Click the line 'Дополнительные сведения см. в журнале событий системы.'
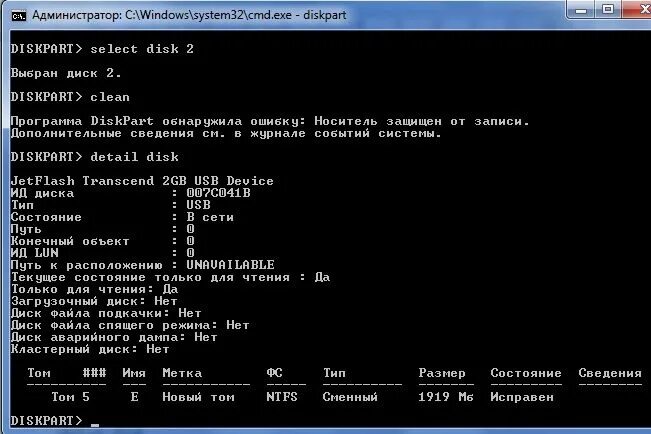This screenshot has width=651, height=434. point(226,133)
